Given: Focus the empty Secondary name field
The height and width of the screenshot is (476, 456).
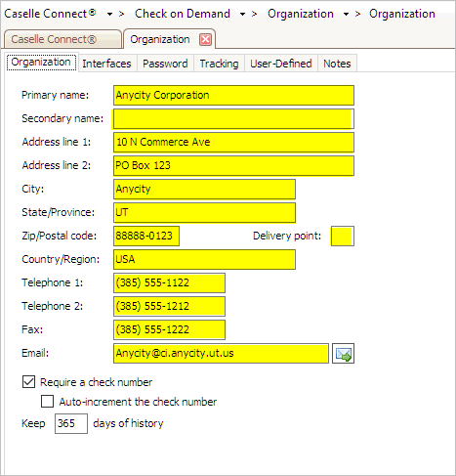Looking at the screenshot, I should (x=233, y=118).
